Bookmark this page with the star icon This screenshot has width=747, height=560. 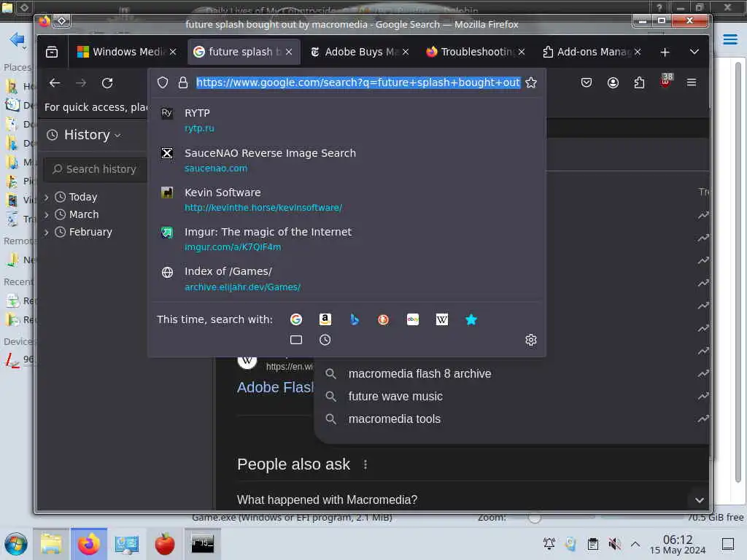coord(531,83)
